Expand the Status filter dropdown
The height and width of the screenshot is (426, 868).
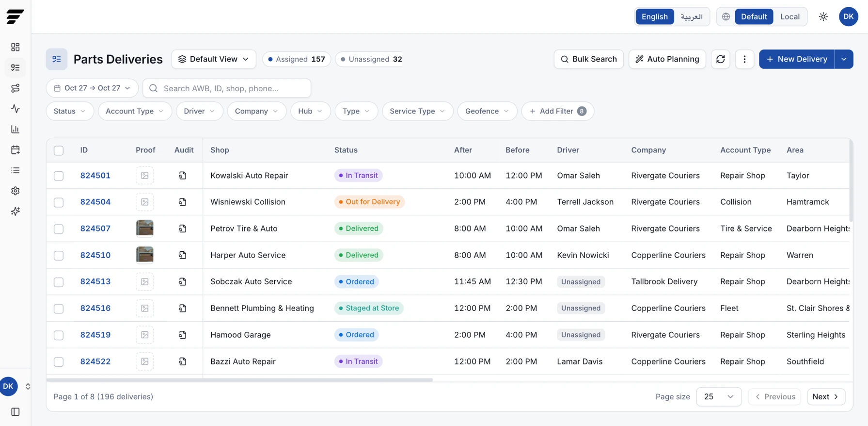pyautogui.click(x=70, y=111)
